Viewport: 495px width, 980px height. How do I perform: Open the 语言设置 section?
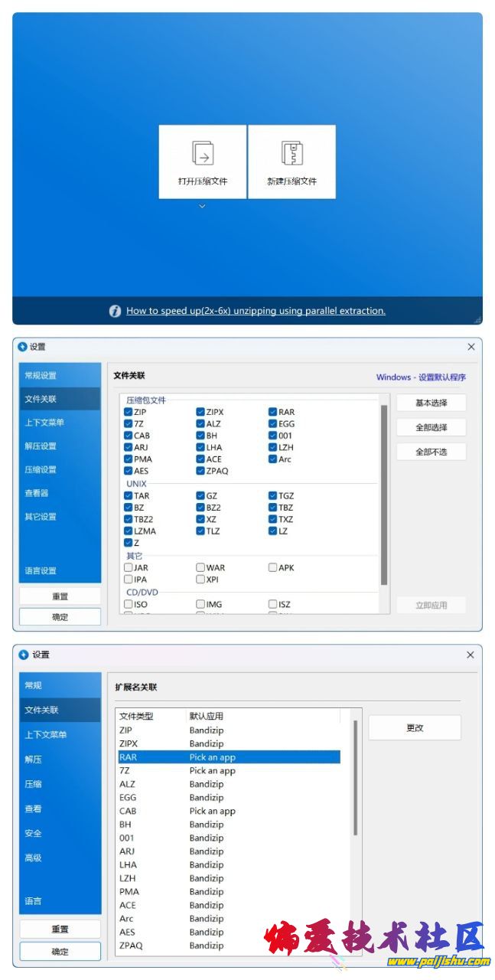[x=41, y=571]
